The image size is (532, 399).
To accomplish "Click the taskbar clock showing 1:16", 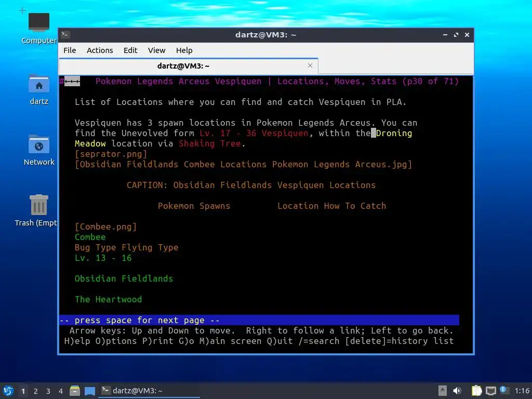I will click(x=522, y=391).
